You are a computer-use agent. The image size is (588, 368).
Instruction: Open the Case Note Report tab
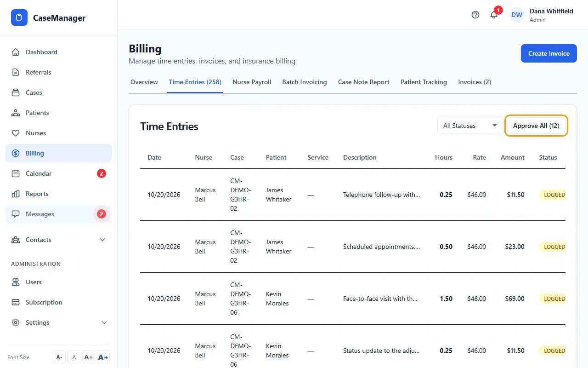click(x=364, y=82)
